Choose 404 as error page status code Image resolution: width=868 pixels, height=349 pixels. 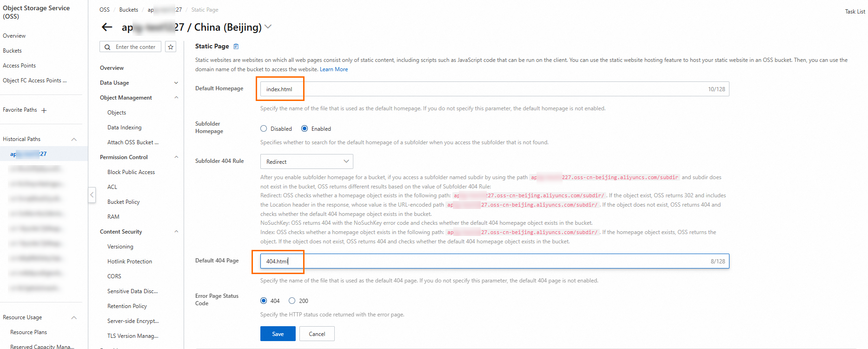pyautogui.click(x=264, y=301)
